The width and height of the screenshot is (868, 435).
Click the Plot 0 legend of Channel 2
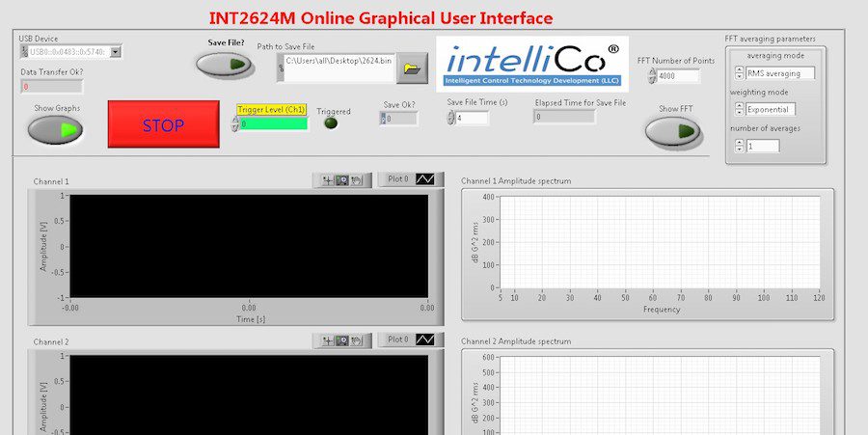click(411, 340)
